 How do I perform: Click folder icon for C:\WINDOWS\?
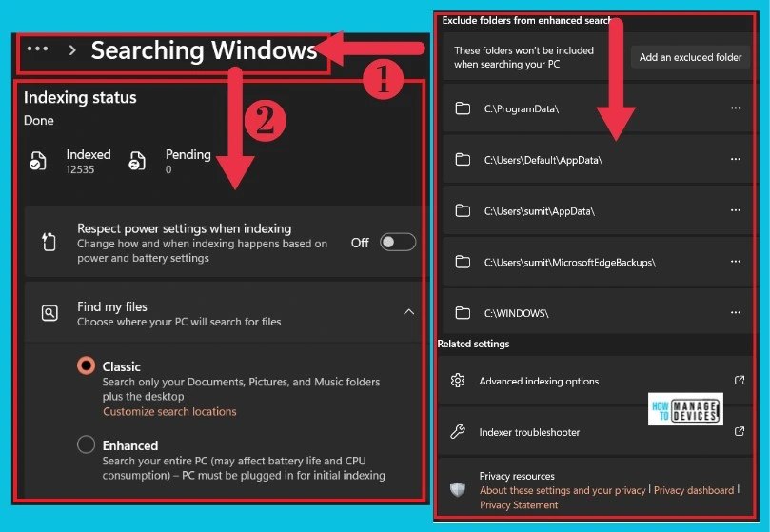(x=463, y=313)
